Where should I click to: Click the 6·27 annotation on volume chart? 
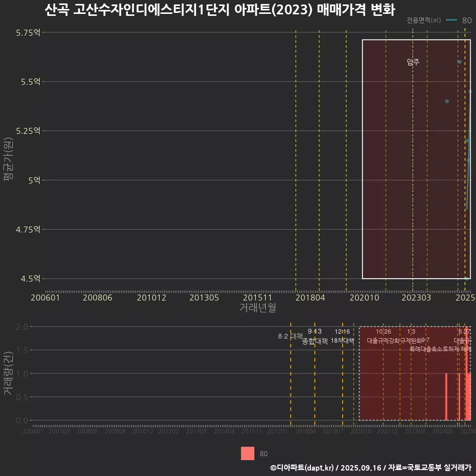pyautogui.click(x=465, y=332)
